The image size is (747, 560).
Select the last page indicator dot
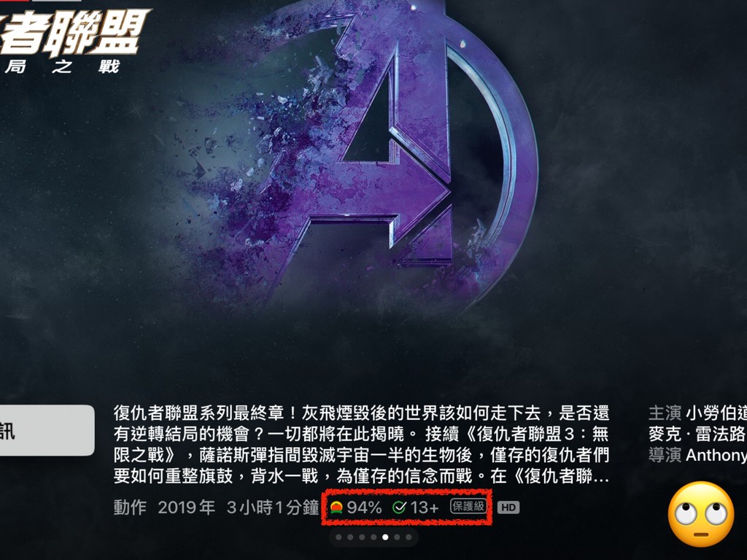pos(409,537)
